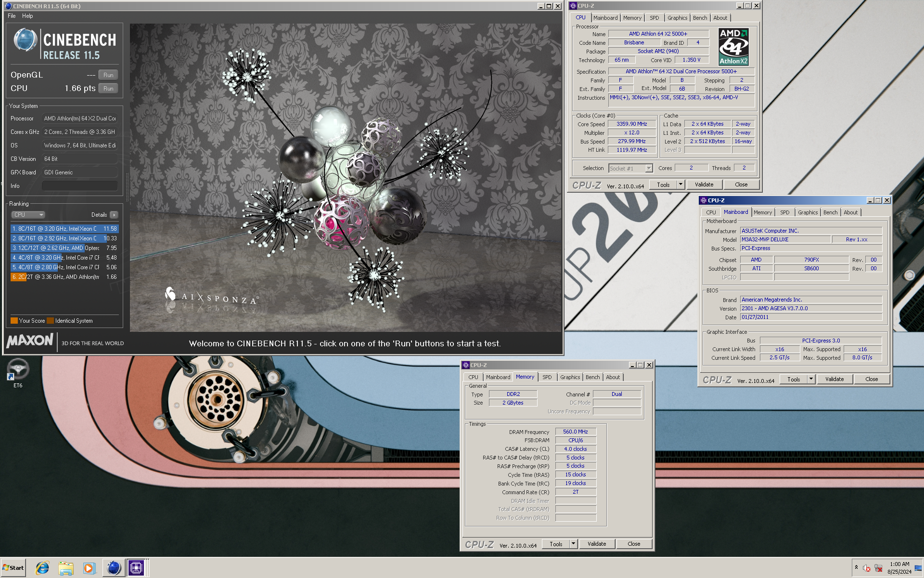Open Tools dropdown arrow in top CPU-Z window
Viewport: 924px width, 578px height.
[x=680, y=184]
